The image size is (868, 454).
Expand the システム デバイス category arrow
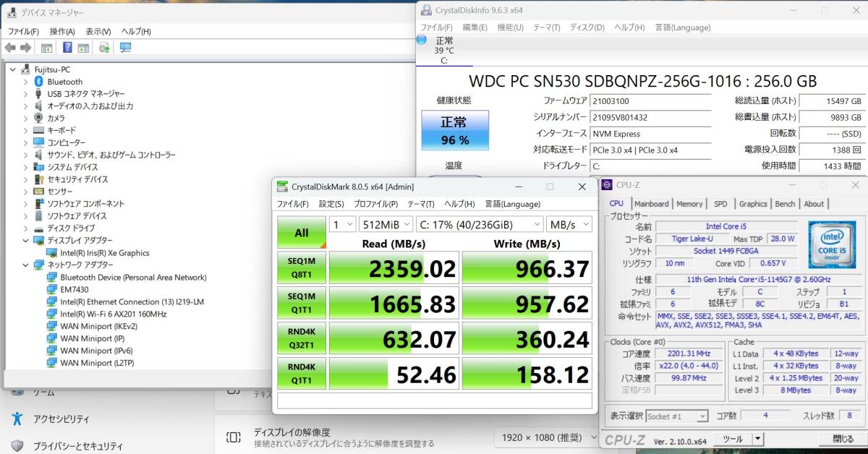26,167
